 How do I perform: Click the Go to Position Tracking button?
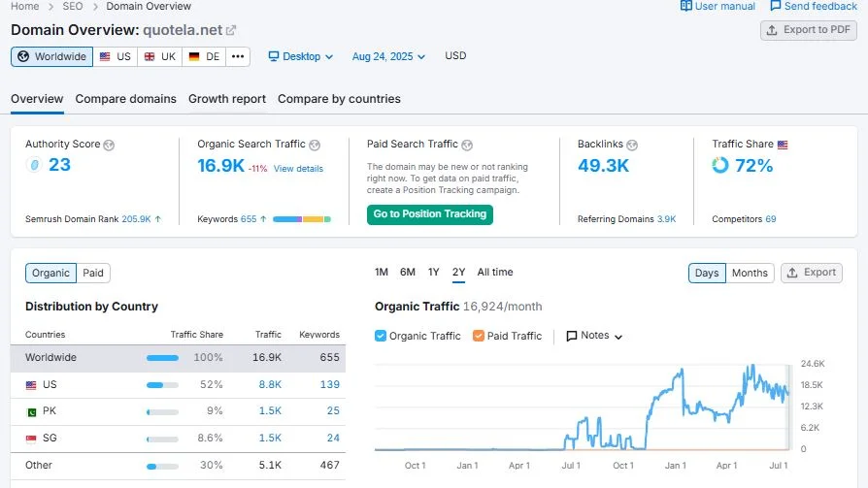(x=429, y=214)
